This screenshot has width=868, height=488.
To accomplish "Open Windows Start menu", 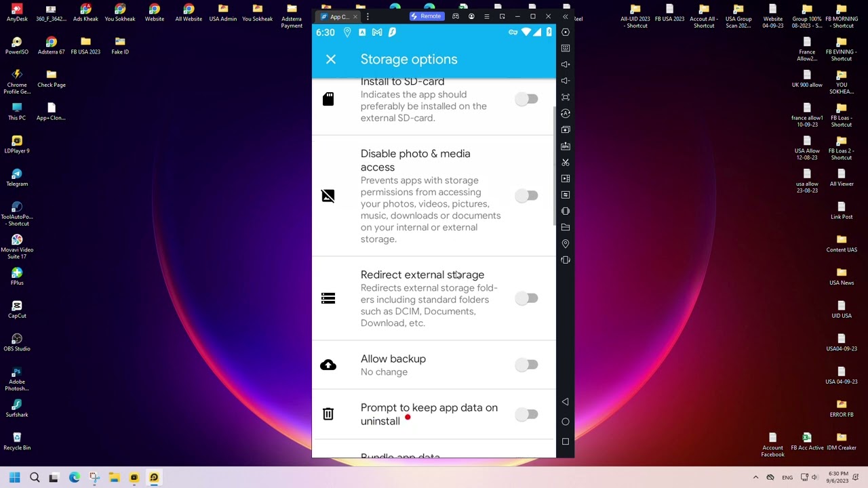I will point(14,478).
